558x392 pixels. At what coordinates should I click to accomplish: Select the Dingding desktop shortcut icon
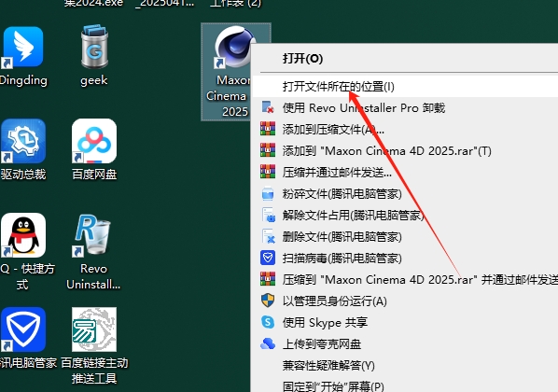pos(23,48)
